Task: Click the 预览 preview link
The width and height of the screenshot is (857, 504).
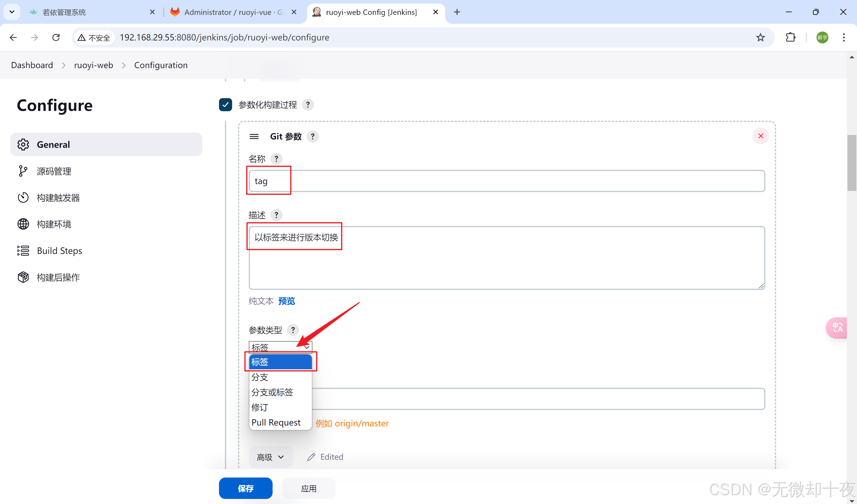Action: (286, 301)
